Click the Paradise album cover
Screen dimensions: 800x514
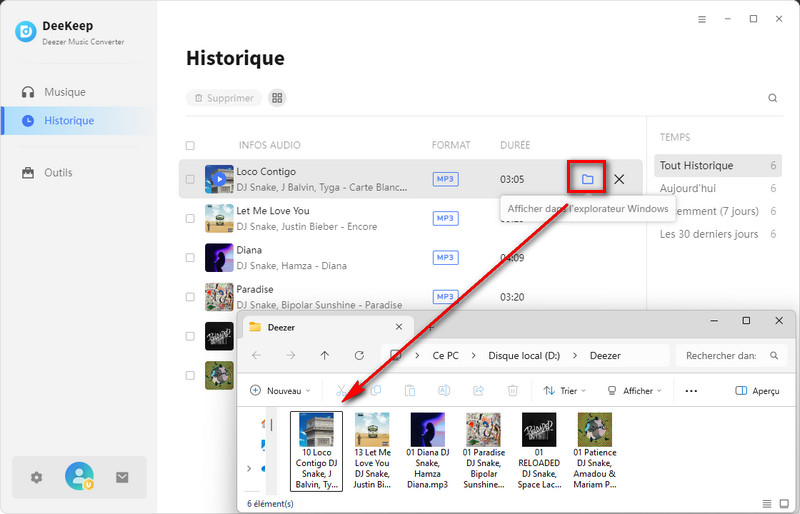click(219, 297)
